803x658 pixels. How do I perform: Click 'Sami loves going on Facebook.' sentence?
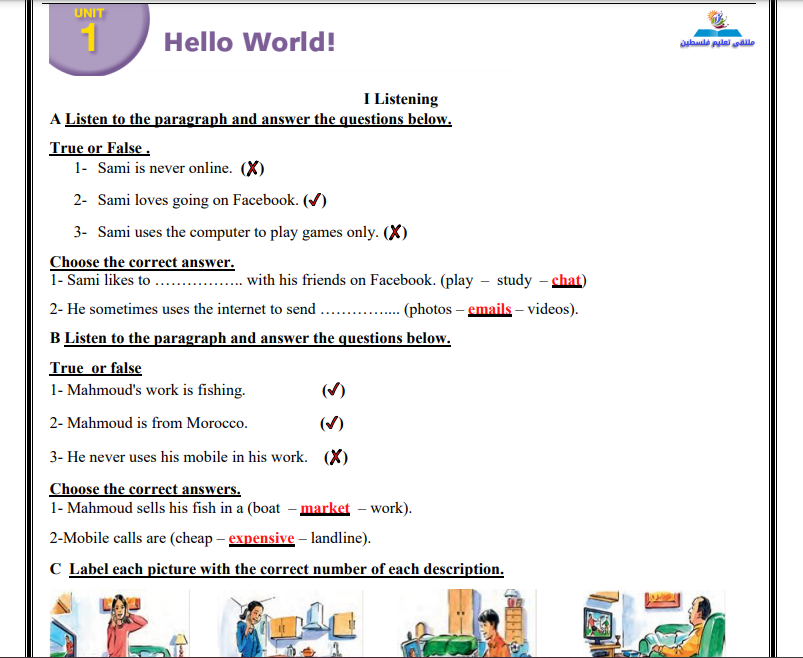[x=198, y=200]
